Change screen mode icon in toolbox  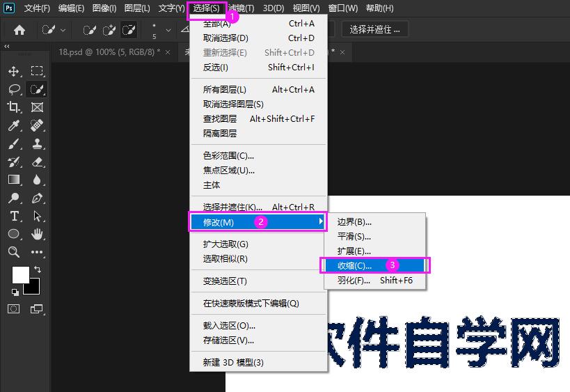point(36,309)
